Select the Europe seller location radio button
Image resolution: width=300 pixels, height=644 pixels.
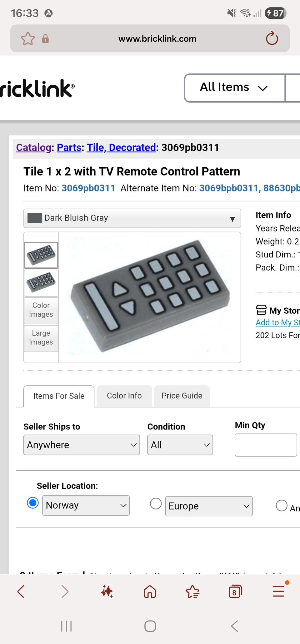(156, 504)
